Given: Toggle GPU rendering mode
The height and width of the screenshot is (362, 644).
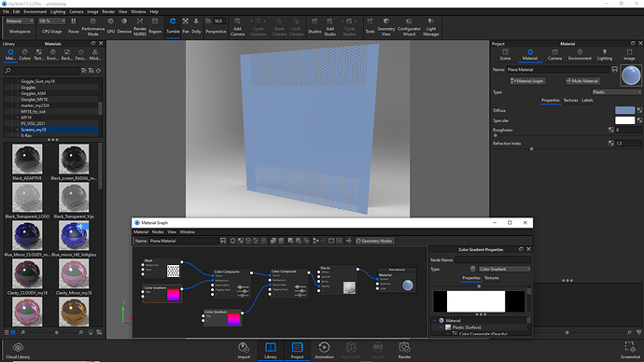Looking at the screenshot, I should pos(110,26).
